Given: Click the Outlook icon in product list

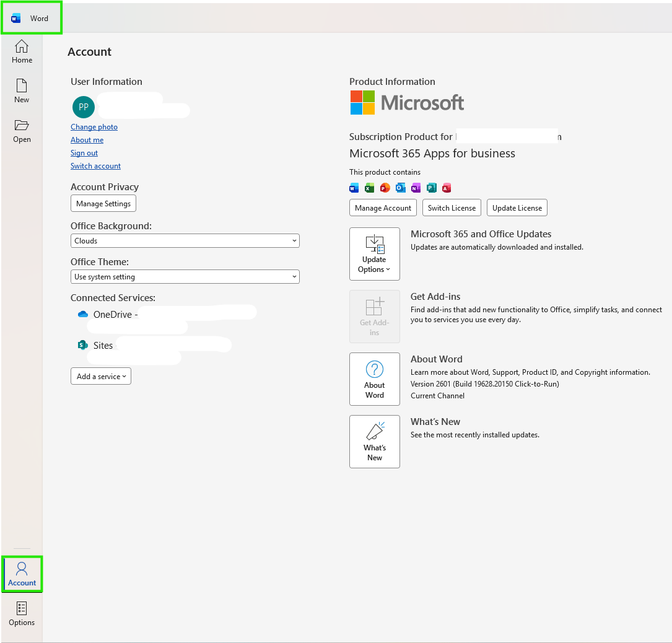Looking at the screenshot, I should tap(400, 188).
